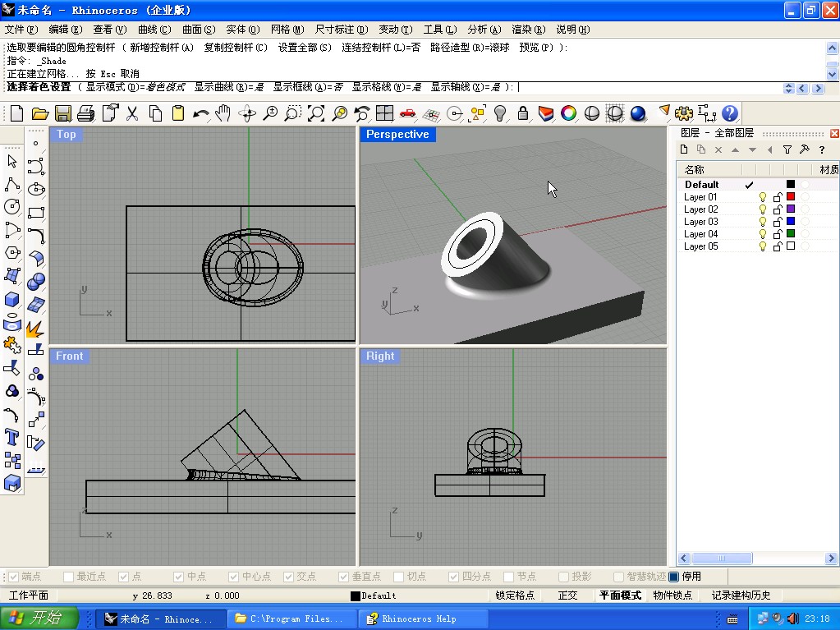Open Options with the gear icon
Viewport: 840px width, 630px height.
[x=684, y=113]
